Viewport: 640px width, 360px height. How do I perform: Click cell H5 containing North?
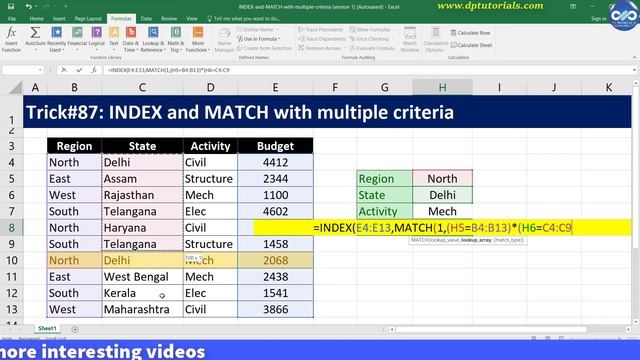(442, 179)
